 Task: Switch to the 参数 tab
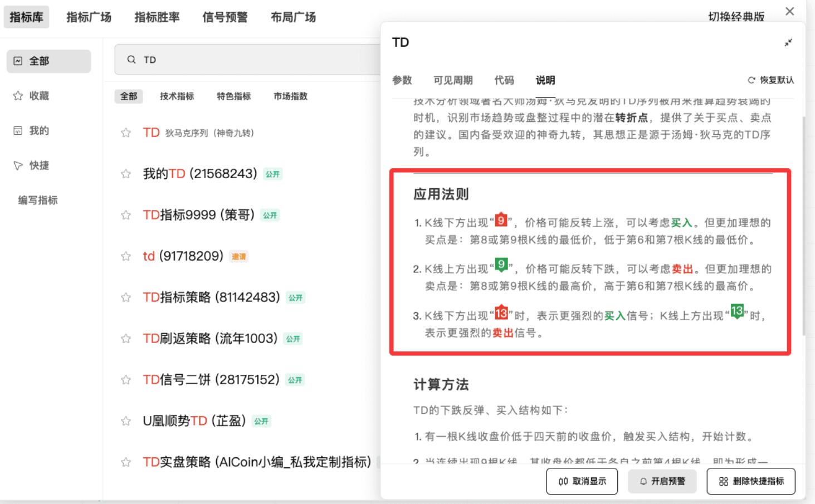(x=402, y=80)
